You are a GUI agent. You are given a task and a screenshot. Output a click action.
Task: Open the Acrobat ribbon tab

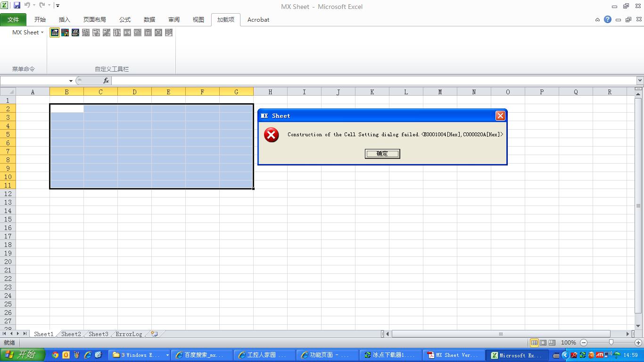coord(258,20)
